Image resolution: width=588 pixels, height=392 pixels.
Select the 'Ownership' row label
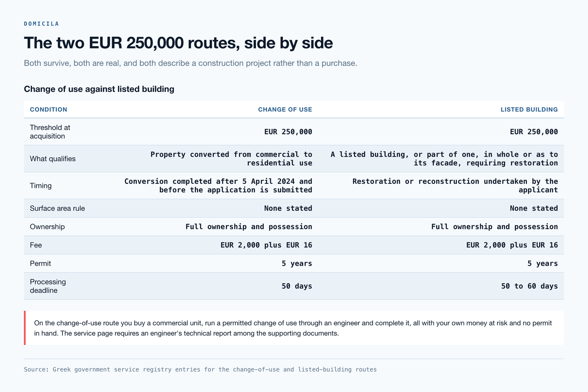[x=47, y=227]
